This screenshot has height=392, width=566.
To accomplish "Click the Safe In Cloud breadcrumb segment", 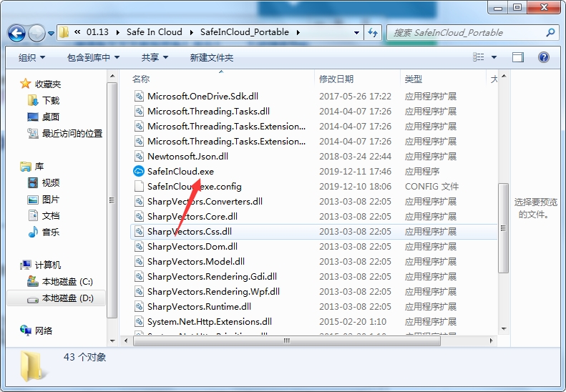I will pyautogui.click(x=154, y=32).
